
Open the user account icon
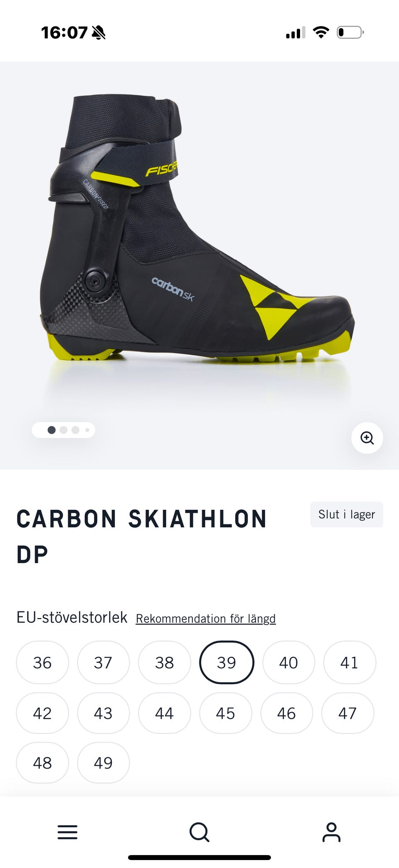point(331,832)
